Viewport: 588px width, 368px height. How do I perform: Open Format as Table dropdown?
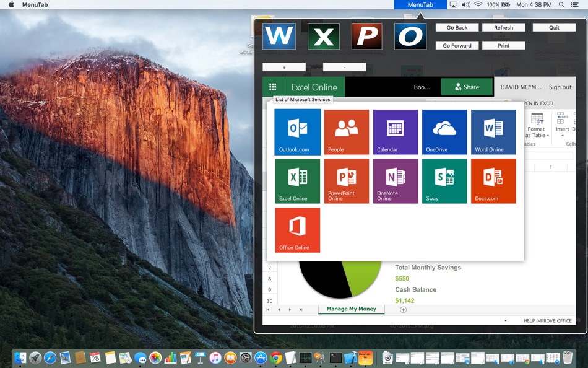[537, 125]
